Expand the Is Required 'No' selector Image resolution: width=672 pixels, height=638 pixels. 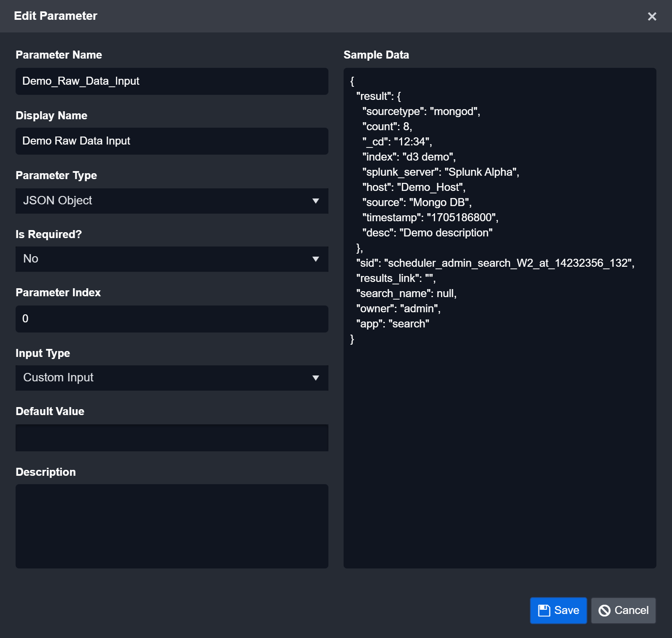172,259
